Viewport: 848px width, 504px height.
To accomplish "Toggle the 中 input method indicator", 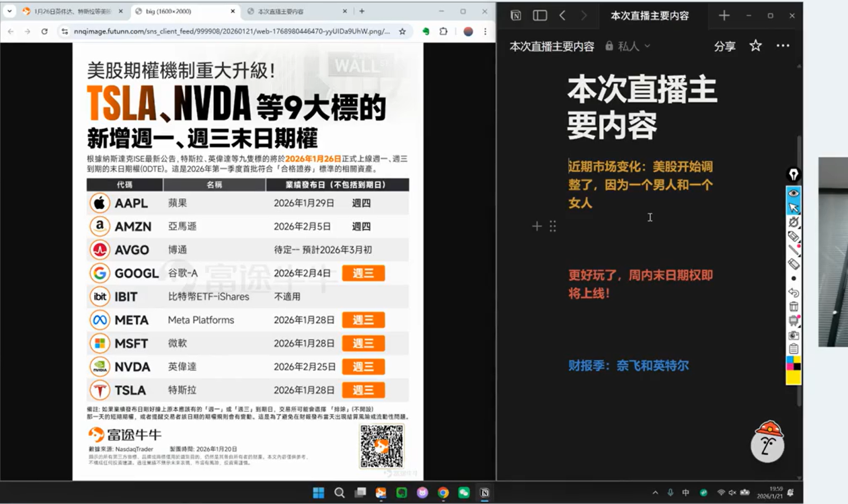I will 685,493.
